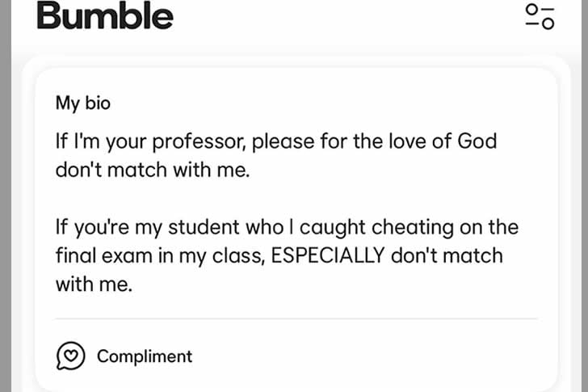
Task: Click the final "with me." line
Action: click(93, 285)
